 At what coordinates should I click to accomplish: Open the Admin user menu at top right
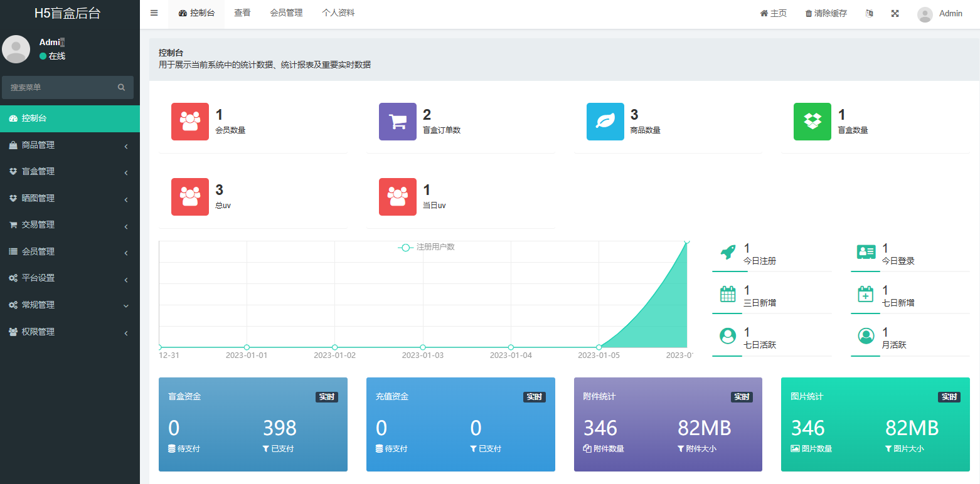click(x=940, y=14)
